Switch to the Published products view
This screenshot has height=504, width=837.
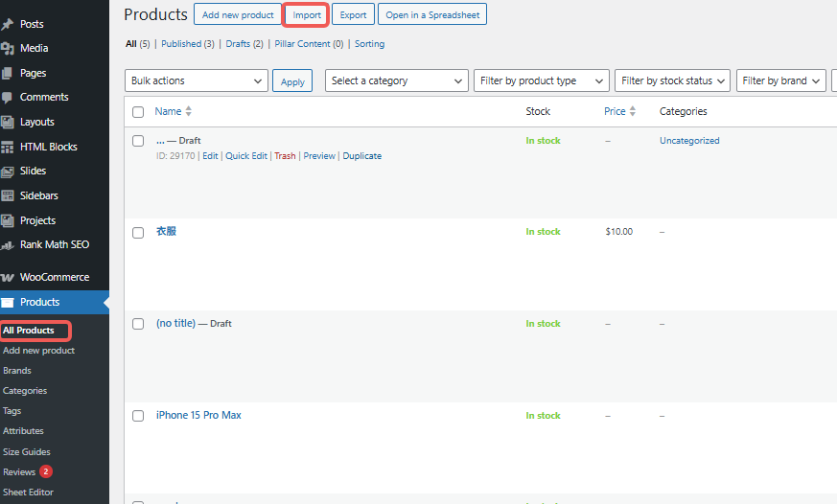click(180, 44)
